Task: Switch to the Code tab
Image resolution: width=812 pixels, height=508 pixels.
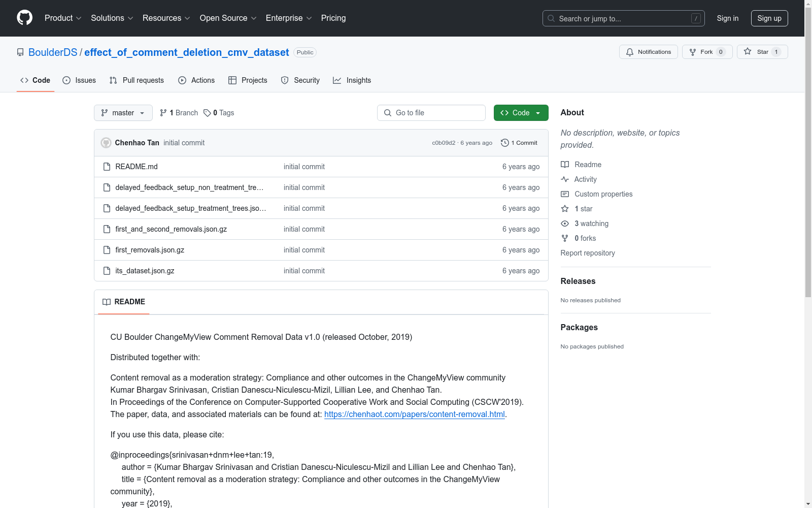Action: pyautogui.click(x=36, y=80)
